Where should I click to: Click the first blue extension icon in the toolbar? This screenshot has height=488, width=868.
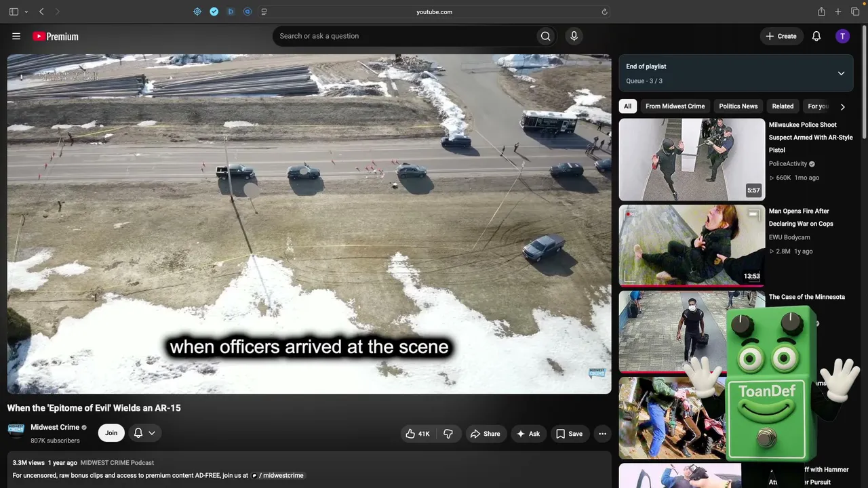pos(197,12)
